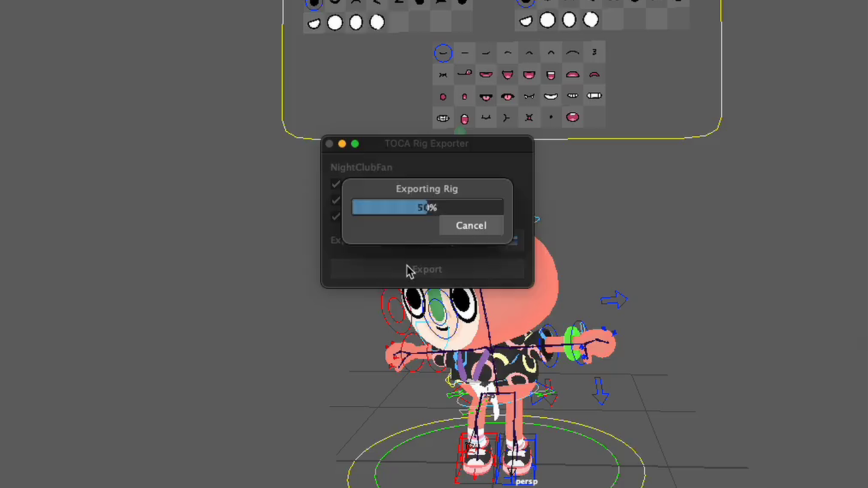868x488 pixels.
Task: Select the wide arc frown mouth
Action: [x=572, y=53]
